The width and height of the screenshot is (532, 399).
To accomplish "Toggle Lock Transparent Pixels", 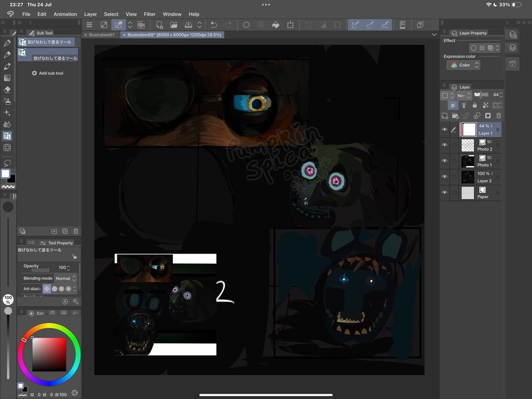I will coord(485,105).
